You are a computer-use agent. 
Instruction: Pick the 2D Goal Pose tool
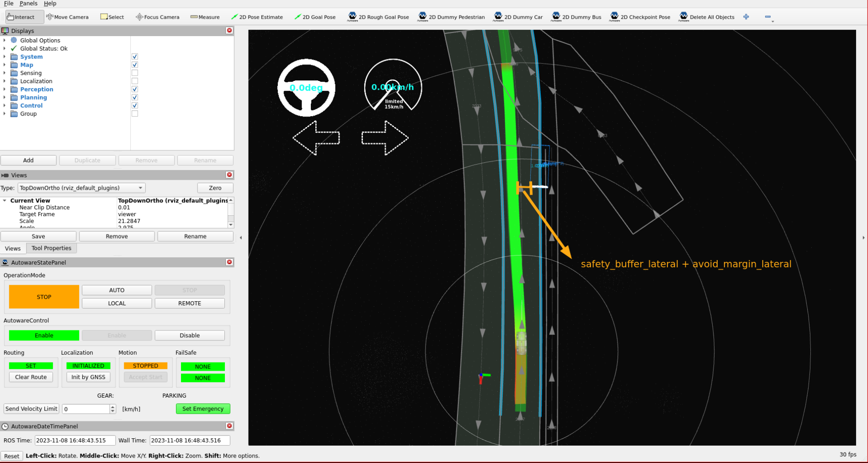click(315, 17)
